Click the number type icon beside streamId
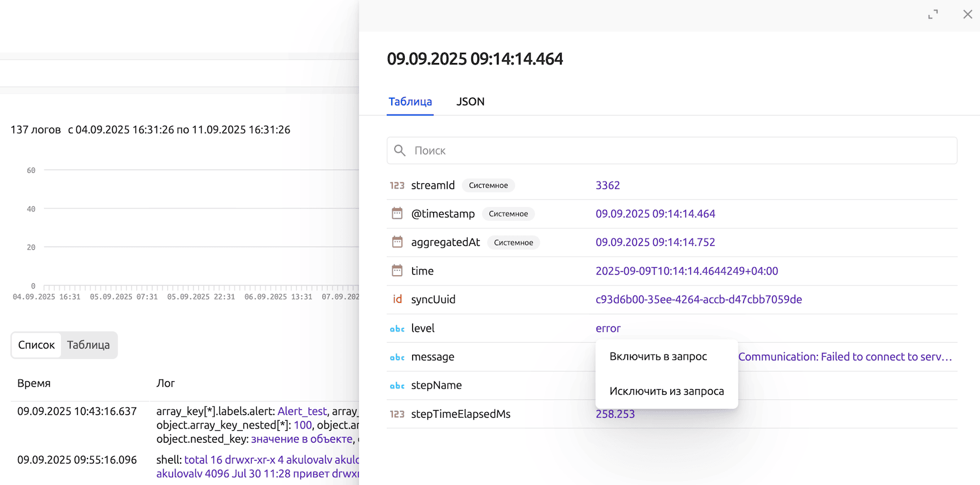 397,186
